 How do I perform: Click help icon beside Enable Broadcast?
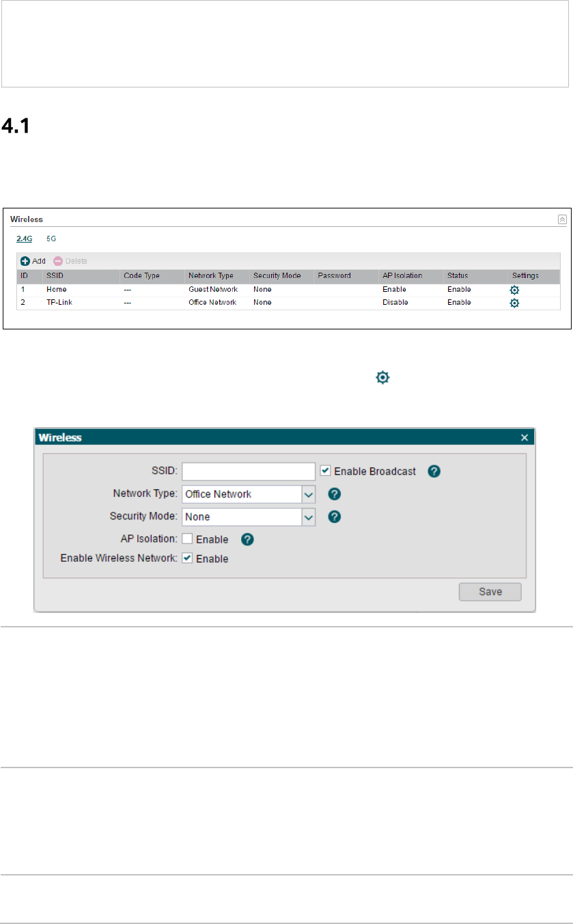(434, 471)
